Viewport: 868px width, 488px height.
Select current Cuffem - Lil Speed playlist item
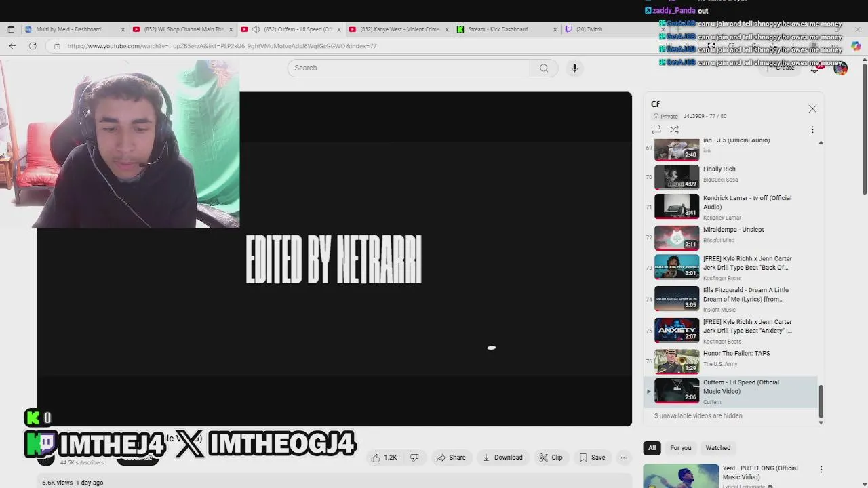[x=731, y=392]
